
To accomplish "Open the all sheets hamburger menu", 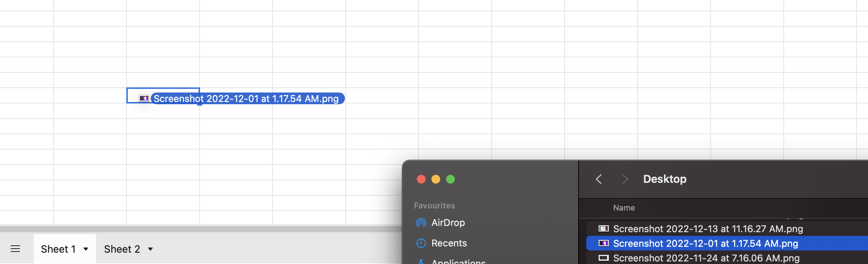I will (15, 249).
